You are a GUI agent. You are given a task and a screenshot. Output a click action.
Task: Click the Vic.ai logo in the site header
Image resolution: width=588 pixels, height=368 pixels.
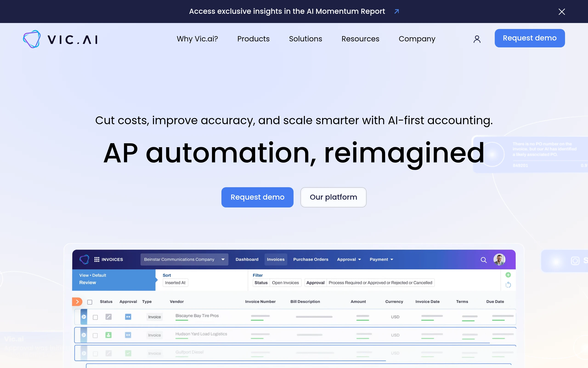(60, 39)
